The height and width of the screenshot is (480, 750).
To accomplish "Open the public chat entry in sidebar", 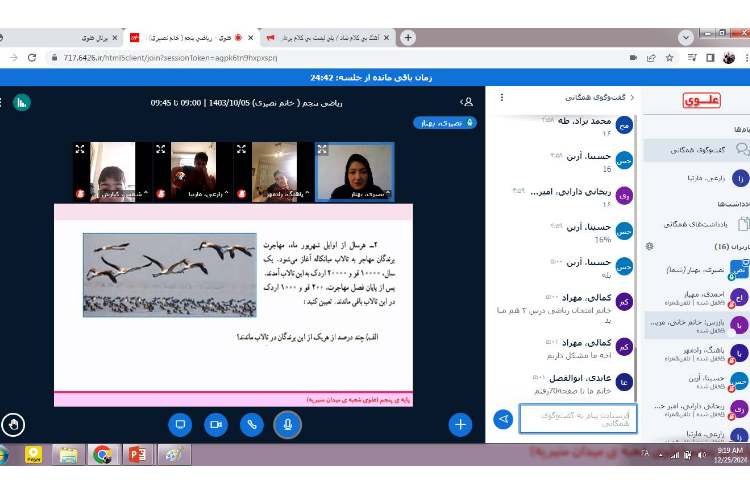I will [x=697, y=150].
